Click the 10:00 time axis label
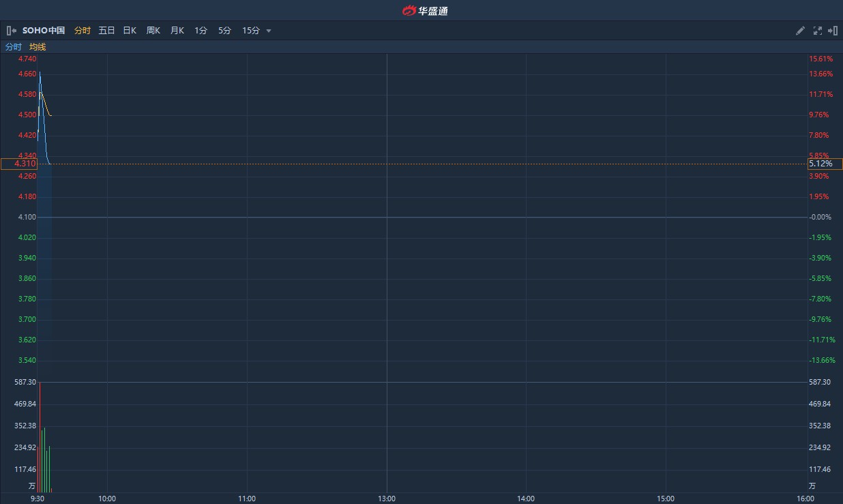 (107, 499)
